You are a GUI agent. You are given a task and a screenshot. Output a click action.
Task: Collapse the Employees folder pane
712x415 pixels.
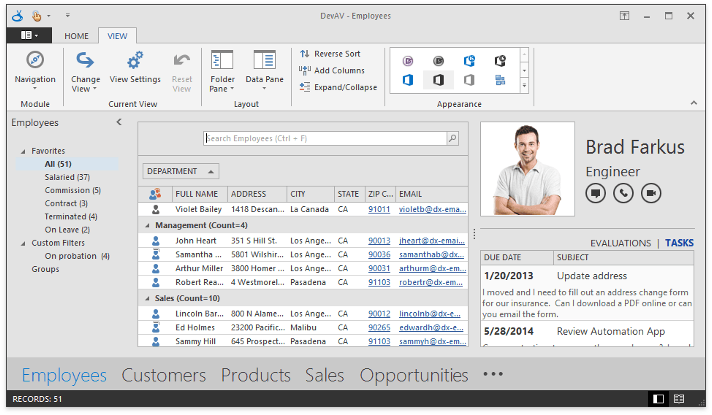[x=119, y=122]
